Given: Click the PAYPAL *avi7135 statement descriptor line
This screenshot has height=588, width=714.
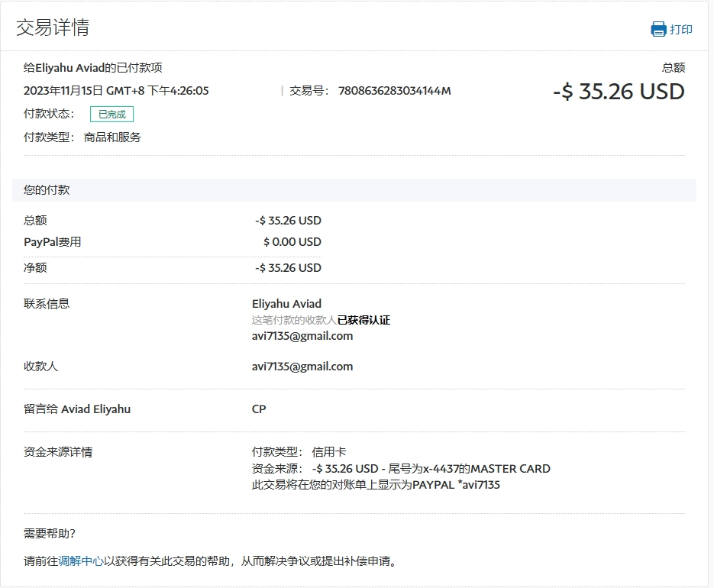Looking at the screenshot, I should (x=376, y=485).
